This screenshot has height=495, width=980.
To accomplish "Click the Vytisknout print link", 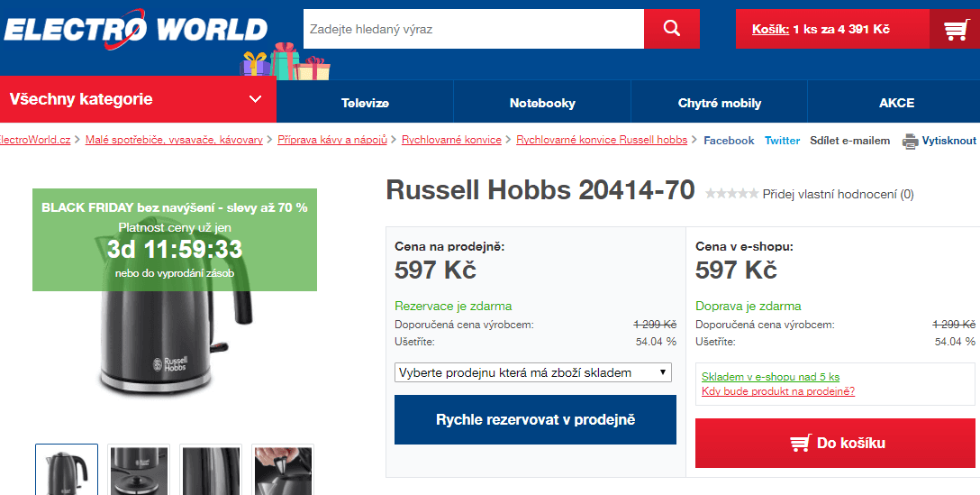I will [948, 141].
